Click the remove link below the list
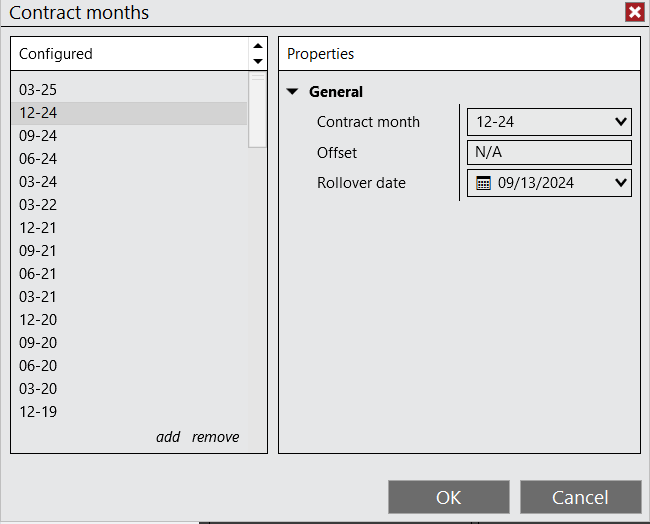 (x=216, y=437)
